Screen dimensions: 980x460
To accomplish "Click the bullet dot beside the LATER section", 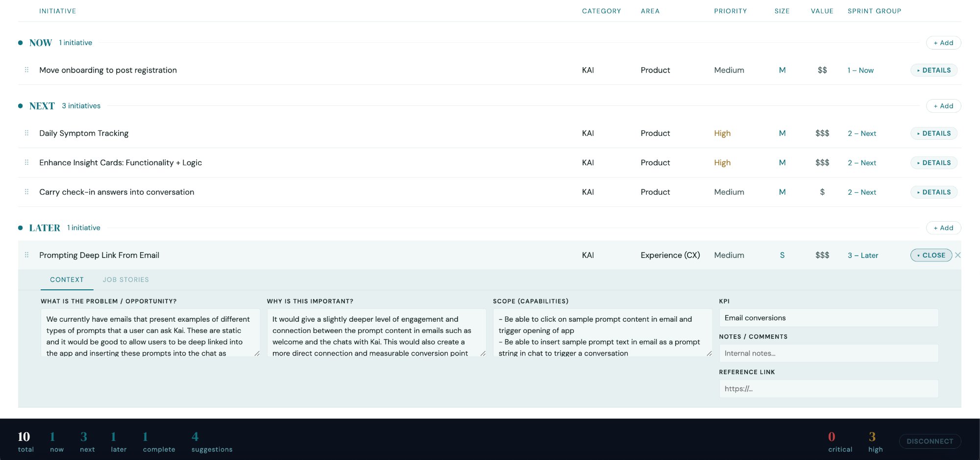I will tap(20, 228).
